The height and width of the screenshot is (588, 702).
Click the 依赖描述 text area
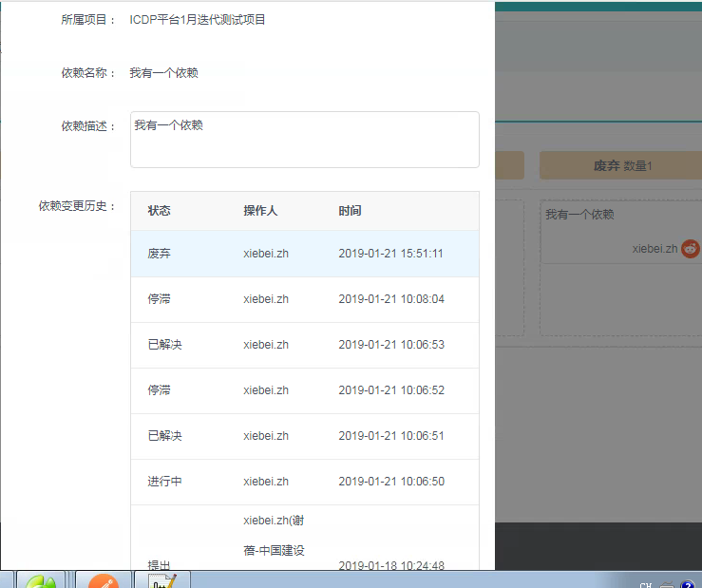(304, 140)
